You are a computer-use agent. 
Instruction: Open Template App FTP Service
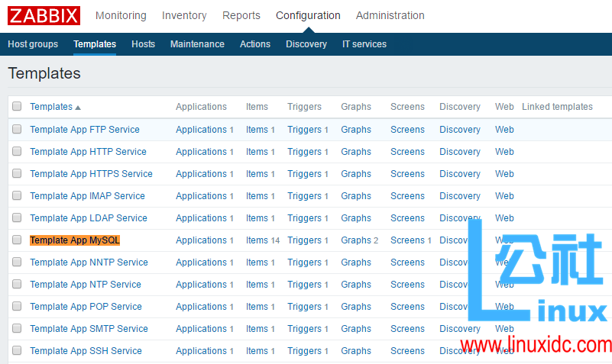pos(85,130)
